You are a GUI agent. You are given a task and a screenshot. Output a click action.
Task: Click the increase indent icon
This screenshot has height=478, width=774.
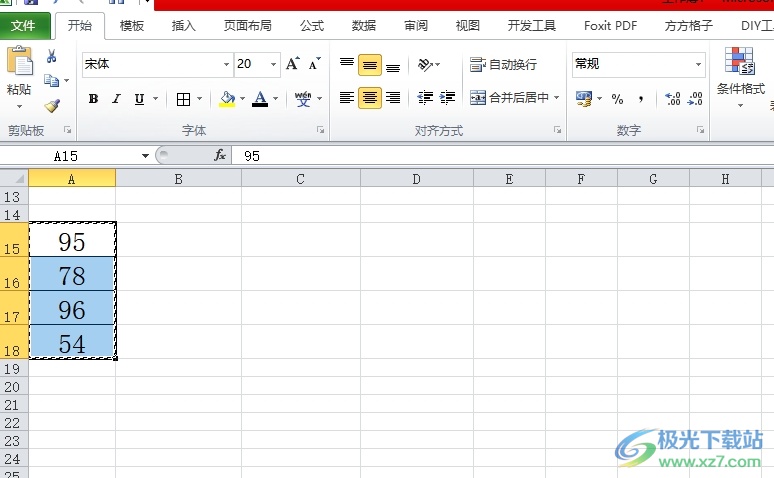pyautogui.click(x=447, y=98)
